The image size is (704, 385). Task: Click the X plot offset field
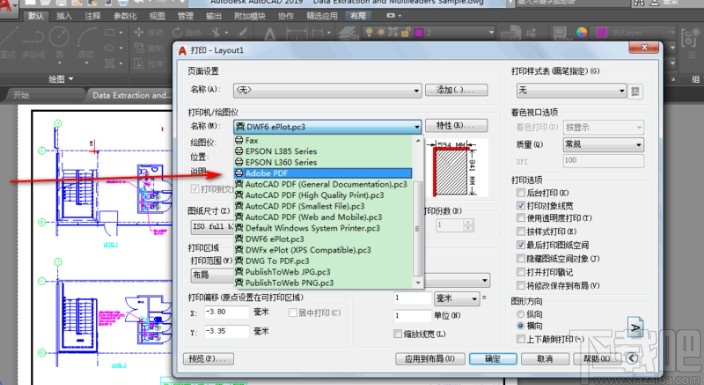[227, 312]
